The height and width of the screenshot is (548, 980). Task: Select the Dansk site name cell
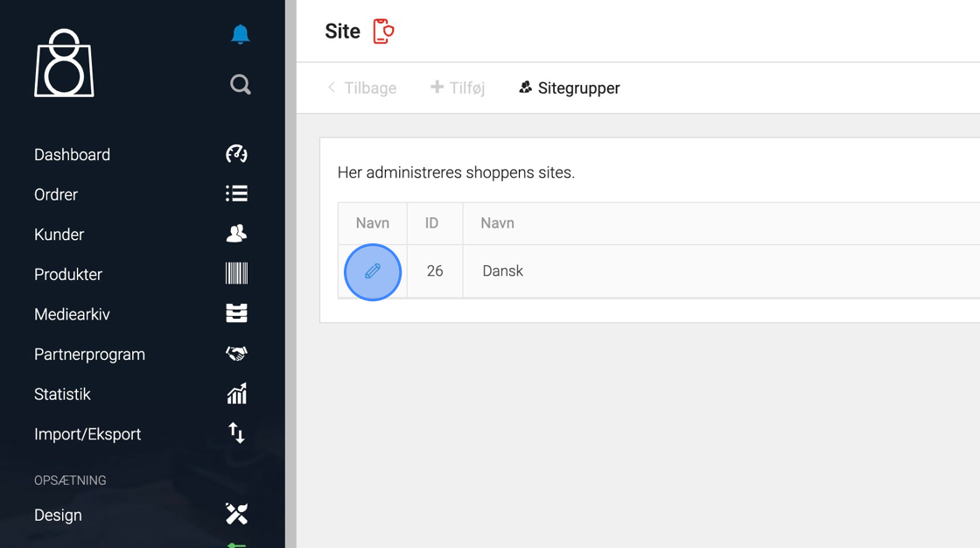pyautogui.click(x=503, y=271)
